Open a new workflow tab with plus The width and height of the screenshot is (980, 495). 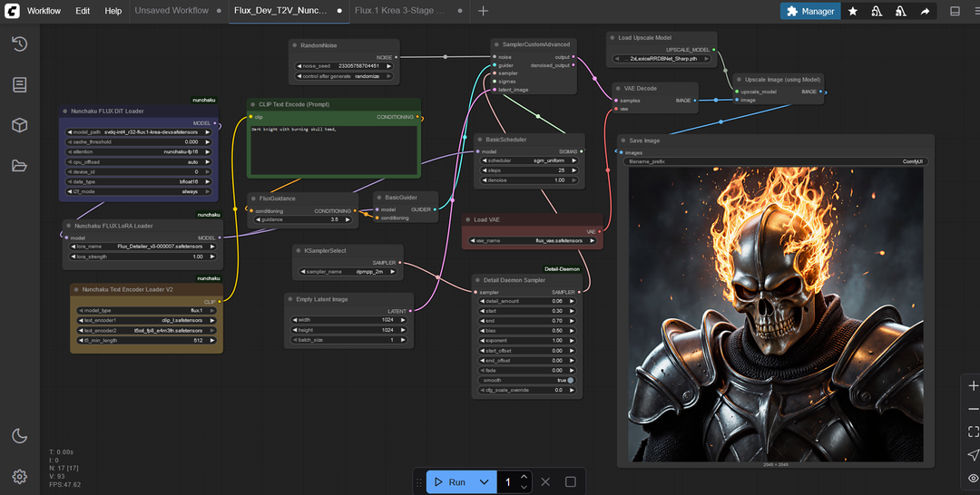[483, 11]
